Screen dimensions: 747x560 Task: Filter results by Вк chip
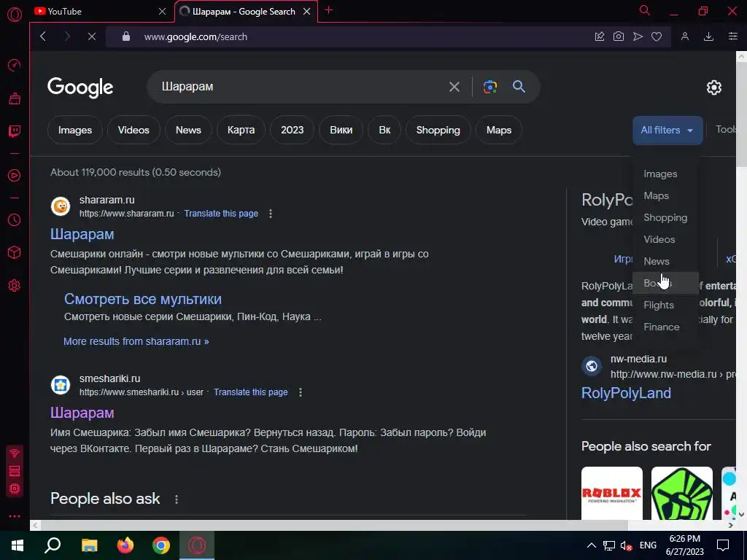[384, 130]
